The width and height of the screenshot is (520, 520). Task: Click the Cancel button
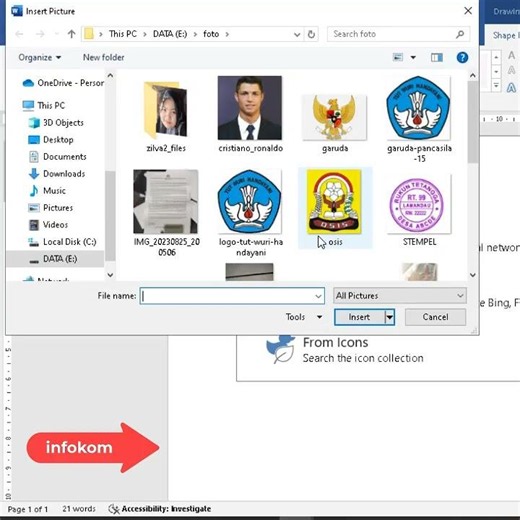tap(435, 317)
